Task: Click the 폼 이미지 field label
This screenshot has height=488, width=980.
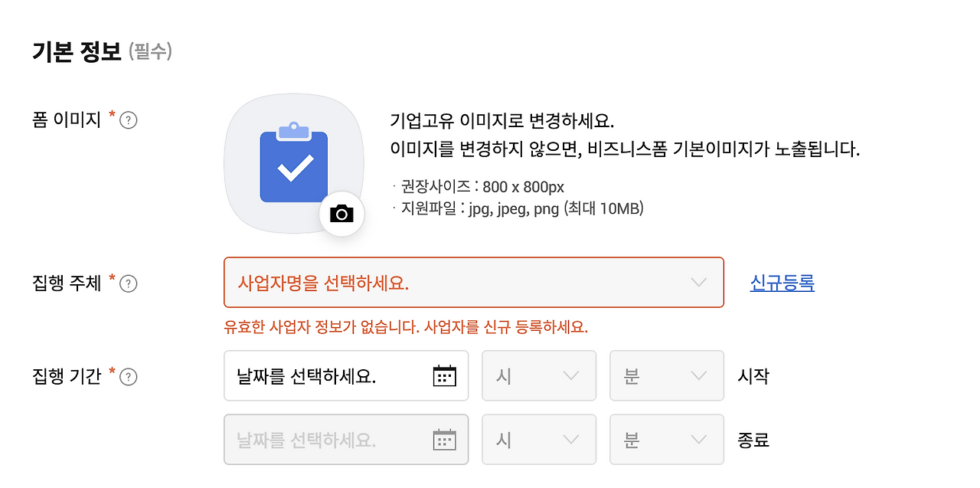Action: click(67, 120)
